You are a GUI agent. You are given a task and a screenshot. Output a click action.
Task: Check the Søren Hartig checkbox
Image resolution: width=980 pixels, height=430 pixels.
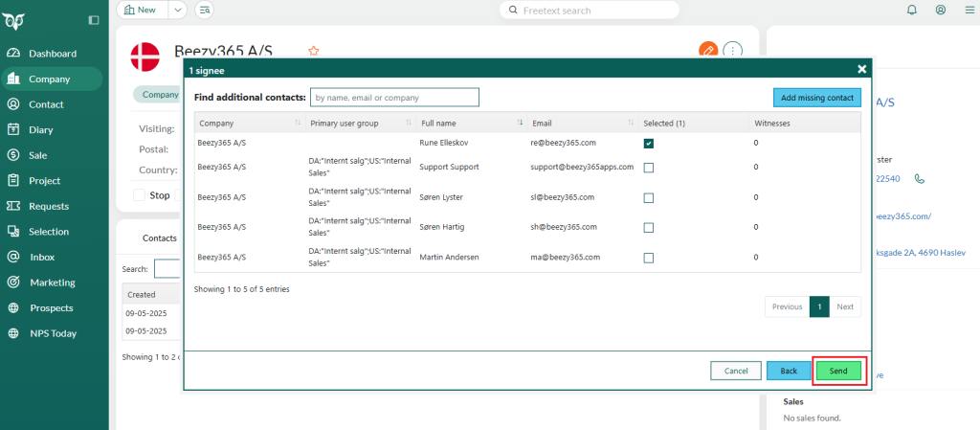[649, 228]
